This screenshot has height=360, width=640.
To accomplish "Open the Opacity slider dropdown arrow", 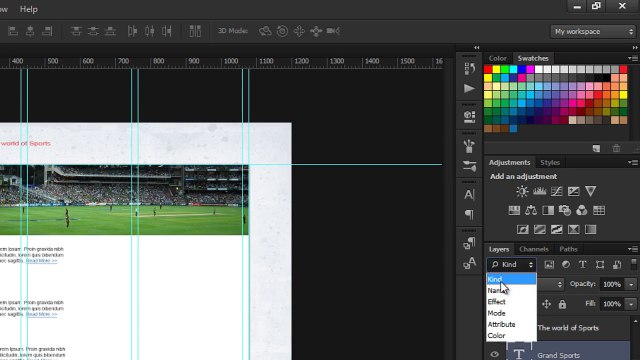I will pos(631,284).
